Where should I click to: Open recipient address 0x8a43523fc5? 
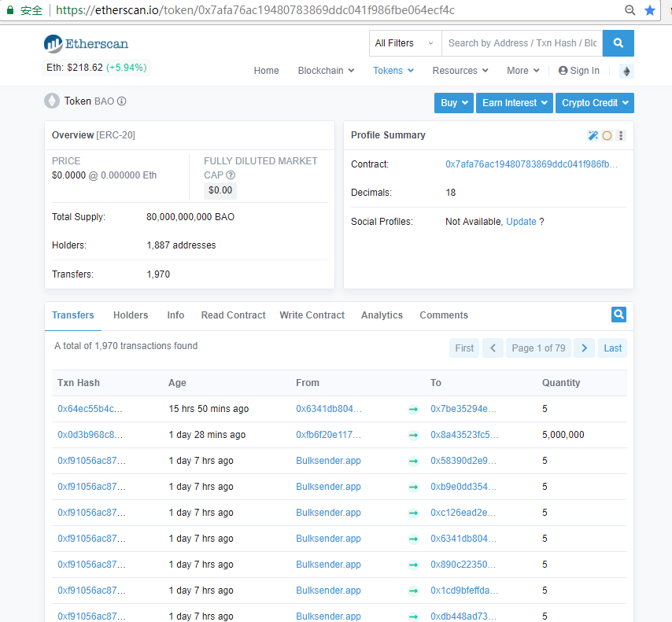(464, 435)
